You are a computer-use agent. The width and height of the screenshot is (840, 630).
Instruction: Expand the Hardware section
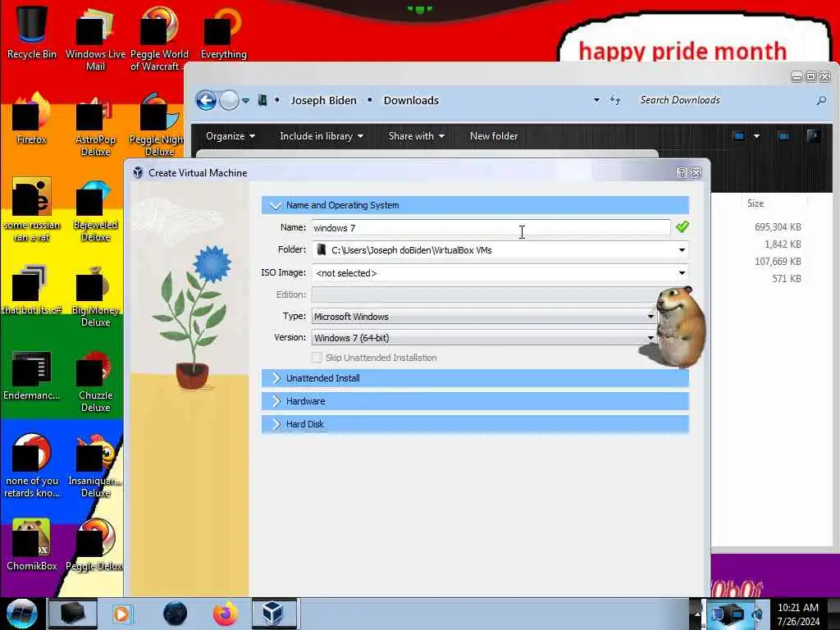[475, 401]
